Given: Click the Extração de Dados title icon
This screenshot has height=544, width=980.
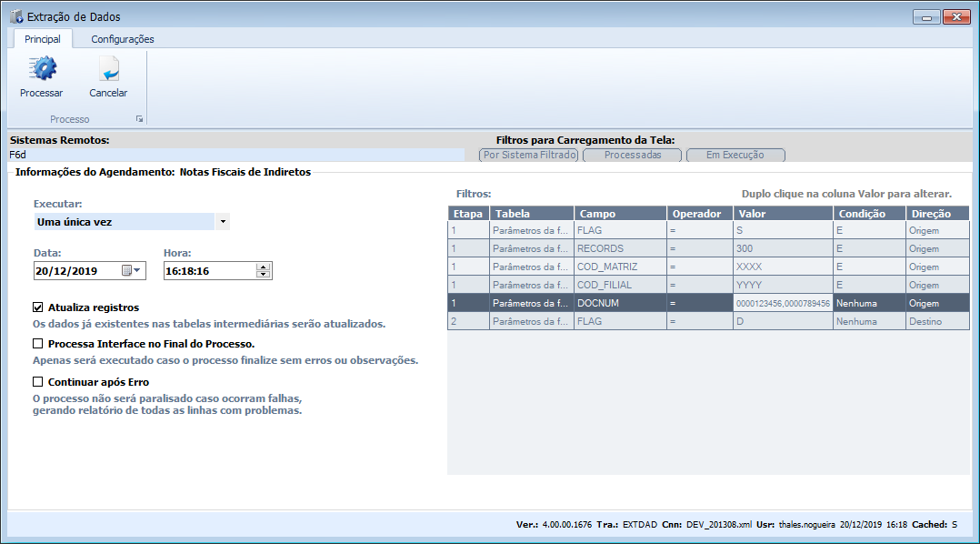Looking at the screenshot, I should click(16, 17).
